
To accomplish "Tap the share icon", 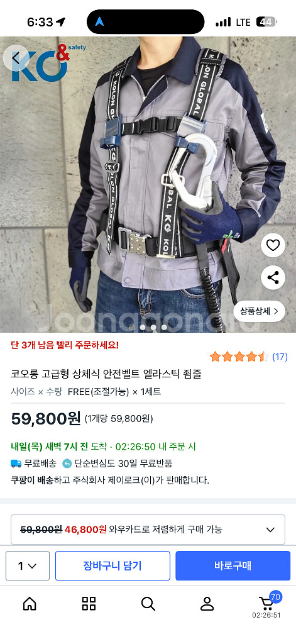I will click(x=273, y=277).
